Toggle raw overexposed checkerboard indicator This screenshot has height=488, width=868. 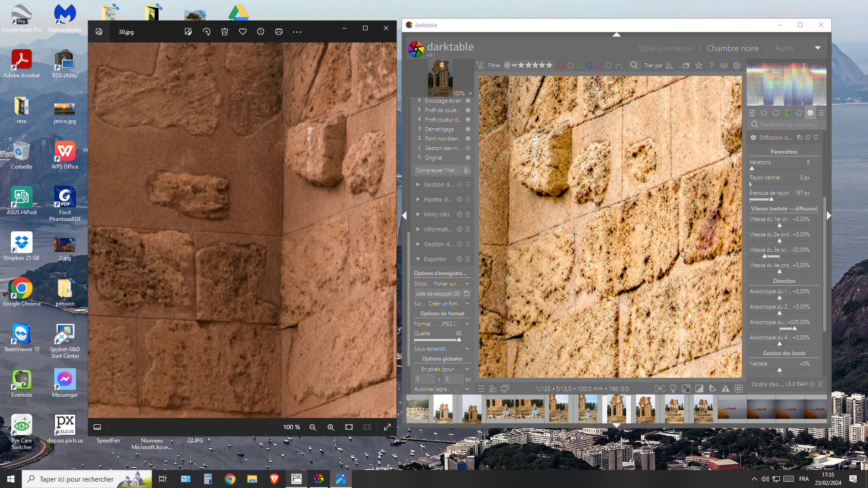686,389
